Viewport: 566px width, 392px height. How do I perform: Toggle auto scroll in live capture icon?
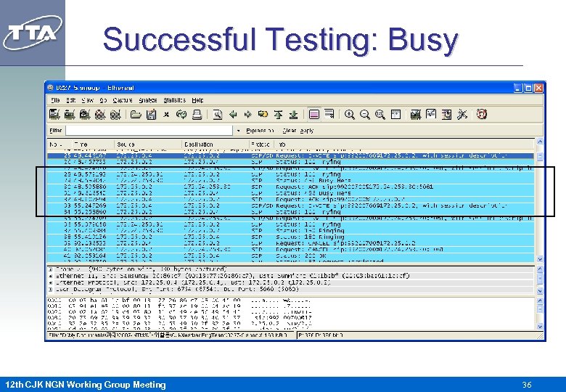[x=329, y=115]
